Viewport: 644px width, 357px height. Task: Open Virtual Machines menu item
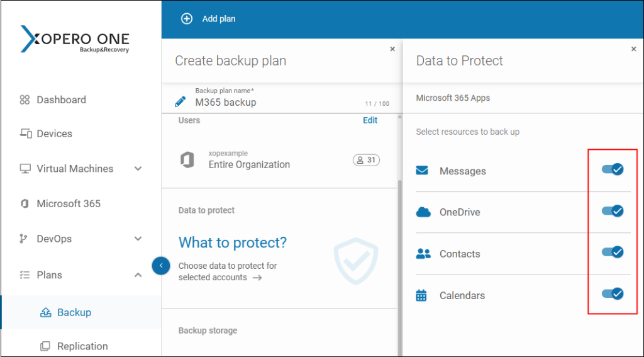pos(75,169)
